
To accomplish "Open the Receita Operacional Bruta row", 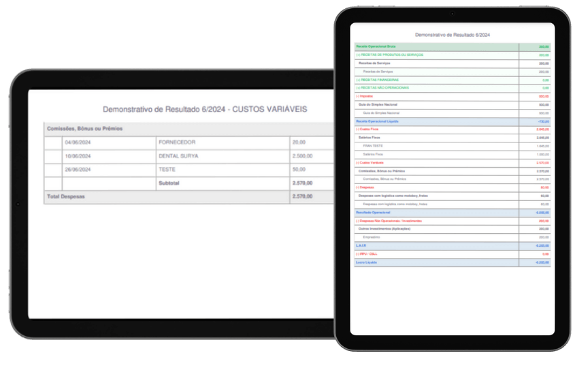I will 375,46.
